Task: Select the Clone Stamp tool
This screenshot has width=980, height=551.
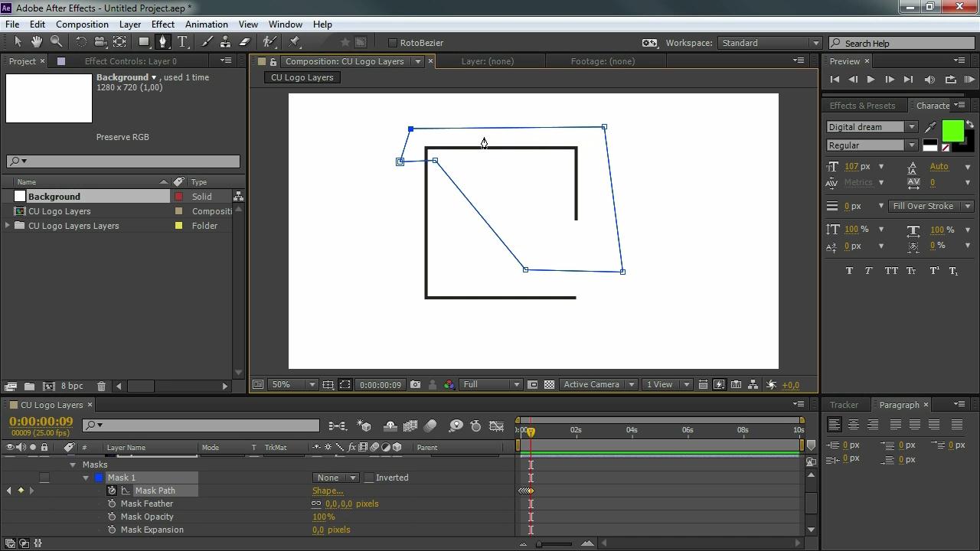Action: click(x=225, y=42)
